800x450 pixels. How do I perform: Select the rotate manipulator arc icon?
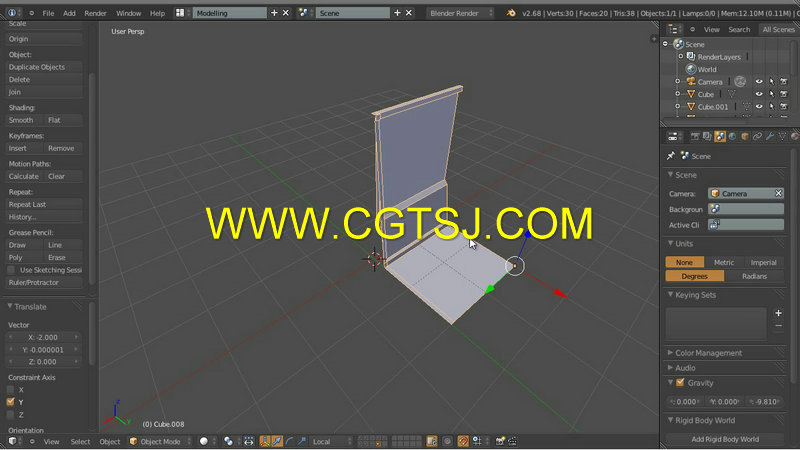(x=289, y=441)
